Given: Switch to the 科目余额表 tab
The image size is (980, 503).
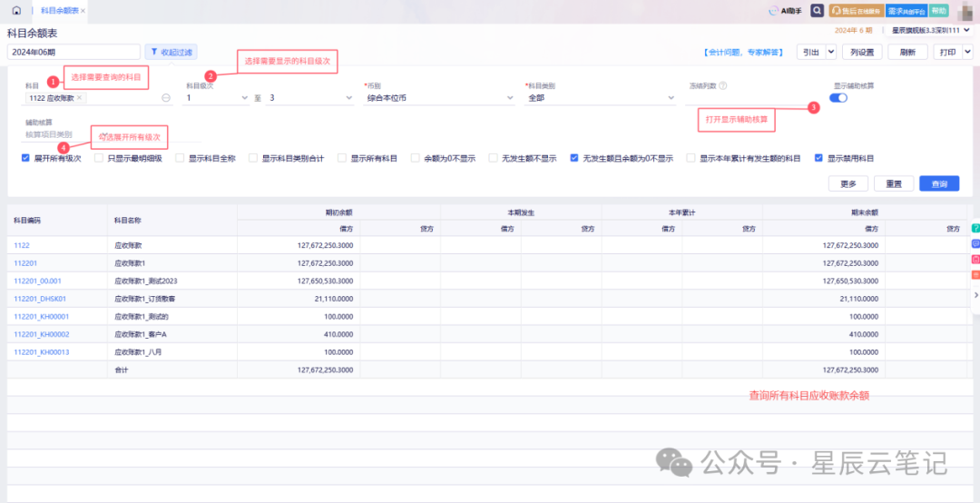Looking at the screenshot, I should pyautogui.click(x=59, y=11).
